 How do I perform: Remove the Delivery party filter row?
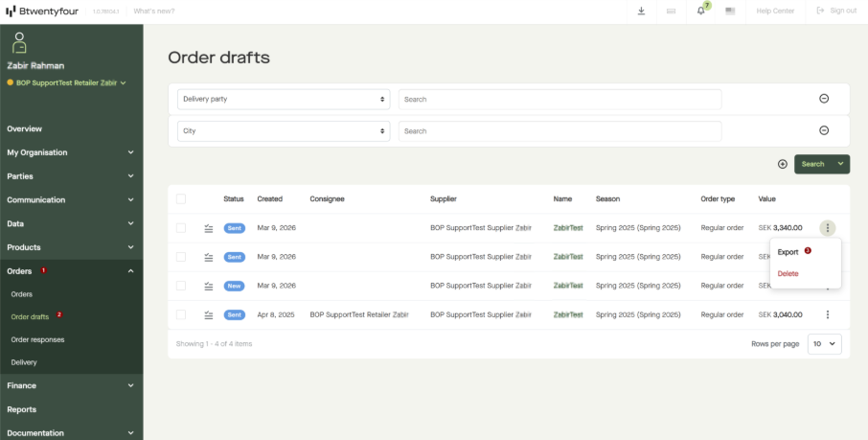pyautogui.click(x=823, y=99)
